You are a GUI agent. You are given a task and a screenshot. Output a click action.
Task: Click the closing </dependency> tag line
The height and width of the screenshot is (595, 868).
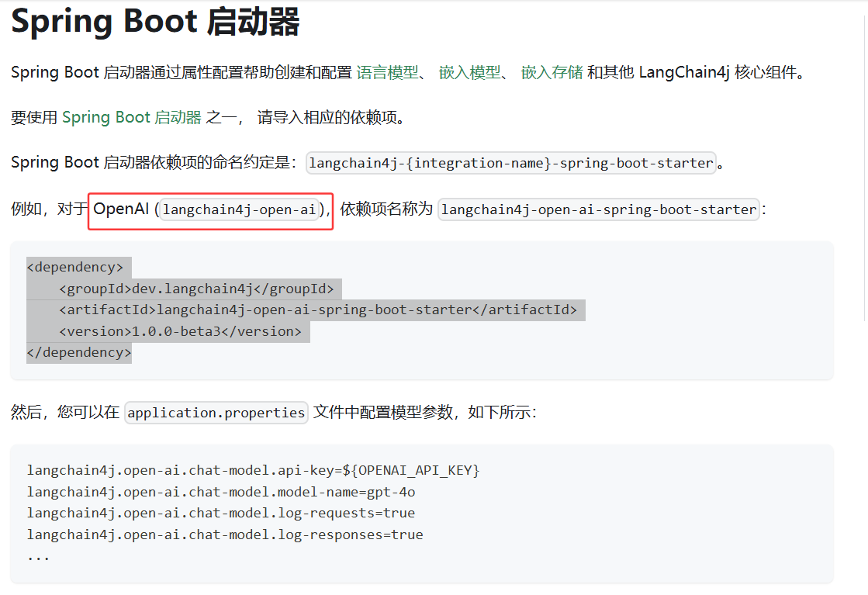(78, 352)
